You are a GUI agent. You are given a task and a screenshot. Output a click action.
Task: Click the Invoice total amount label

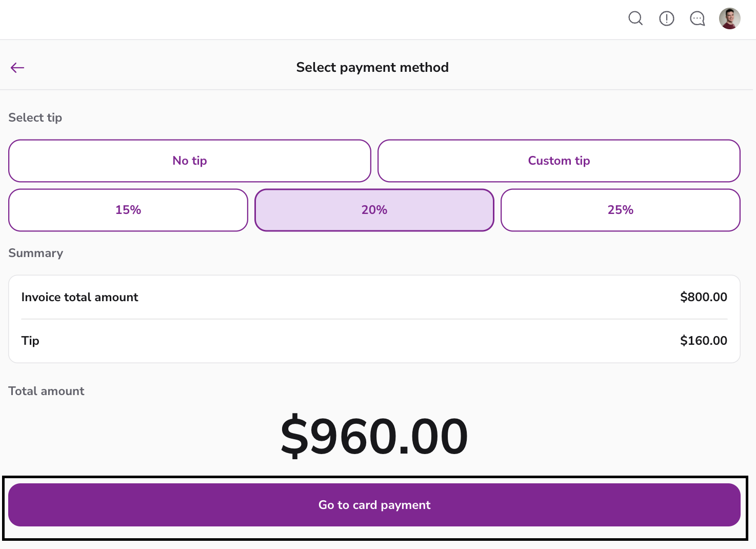[x=79, y=297]
